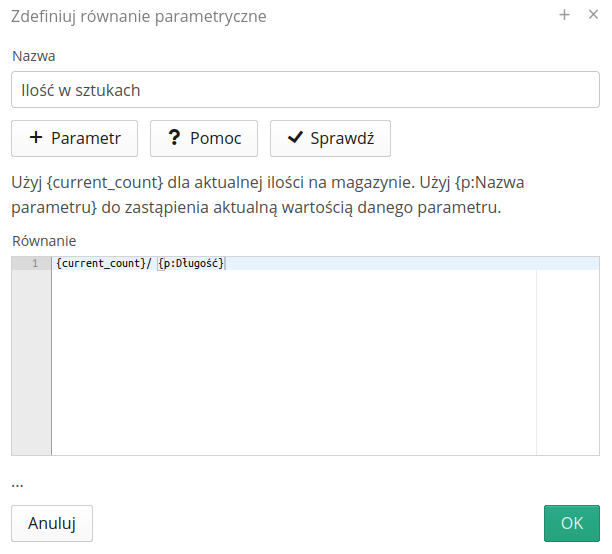Select line number 1 in the editor gutter

point(35,263)
